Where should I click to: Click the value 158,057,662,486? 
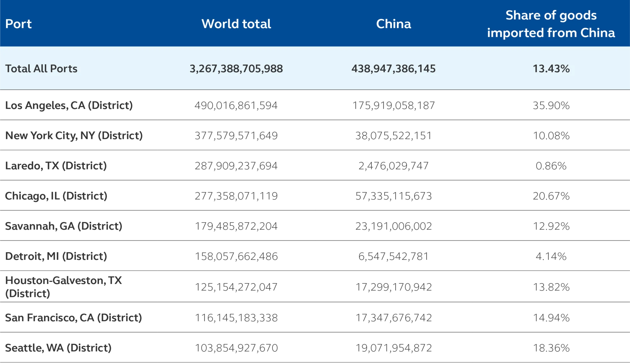pyautogui.click(x=236, y=257)
